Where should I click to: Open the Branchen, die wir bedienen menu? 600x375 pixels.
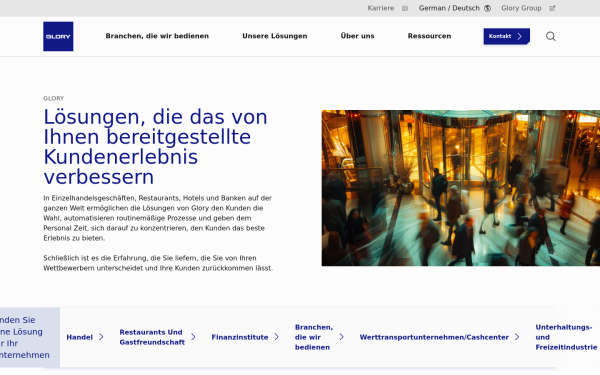(157, 36)
